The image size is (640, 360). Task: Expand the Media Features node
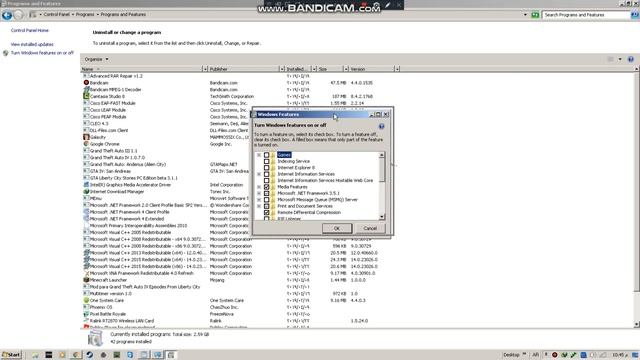259,187
